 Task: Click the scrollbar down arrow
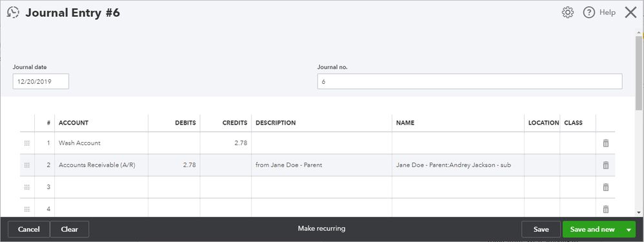[639, 212]
